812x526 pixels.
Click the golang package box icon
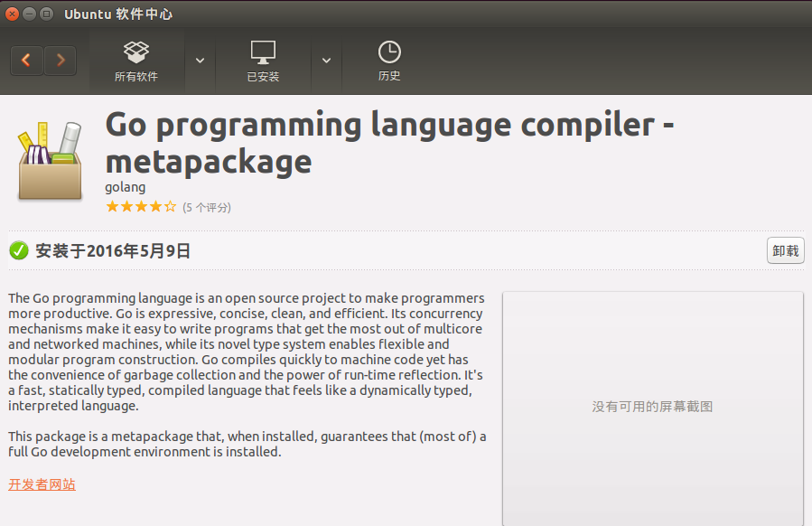[50, 161]
